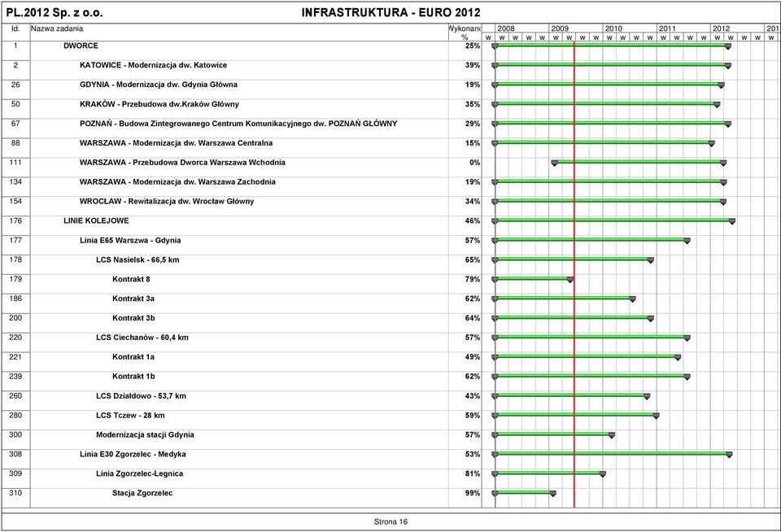Image resolution: width=781 pixels, height=532 pixels.
Task: Select Modernizacja stacji Gdynia task
Action: (145, 435)
